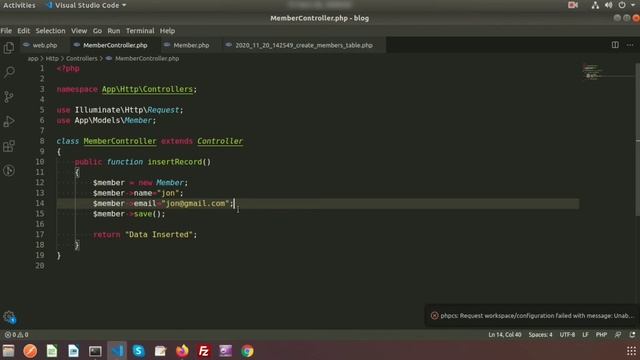Open LibreOffice Writer from the dock
The height and width of the screenshot is (360, 640).
(x=73, y=351)
